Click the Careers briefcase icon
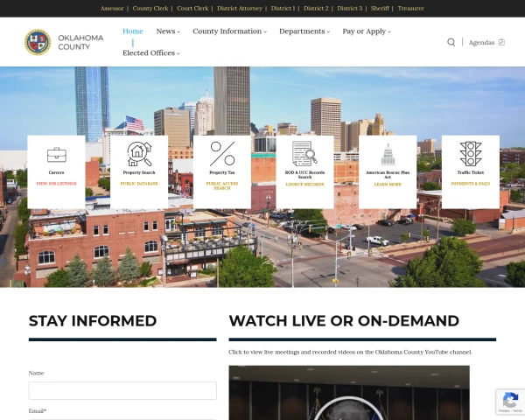The width and height of the screenshot is (525, 420). click(x=56, y=154)
